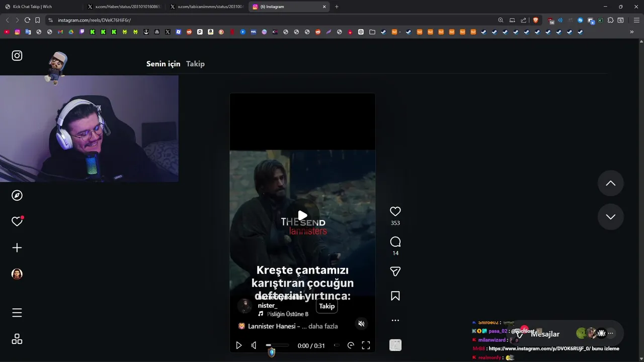This screenshot has width=644, height=362.
Task: Click the share page icon in address bar
Action: tap(524, 20)
